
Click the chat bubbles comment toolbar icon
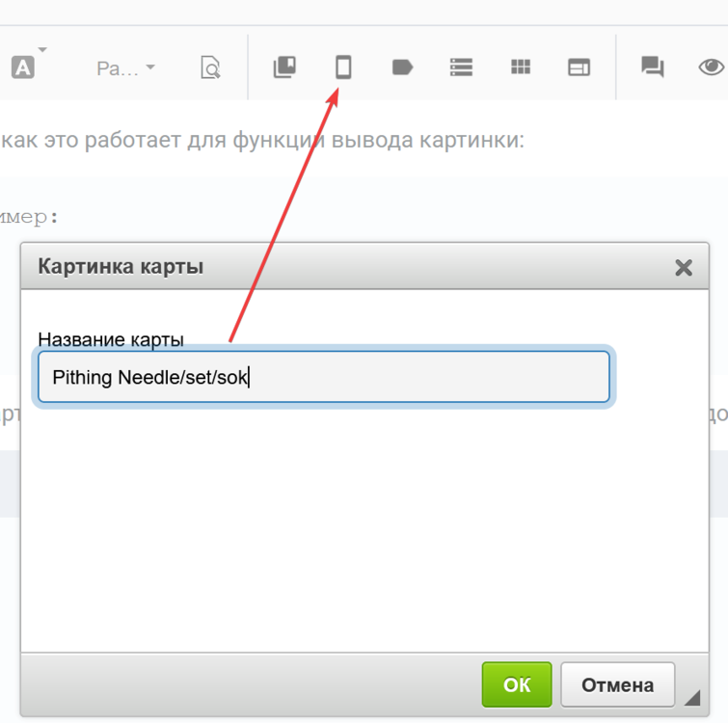[x=653, y=67]
